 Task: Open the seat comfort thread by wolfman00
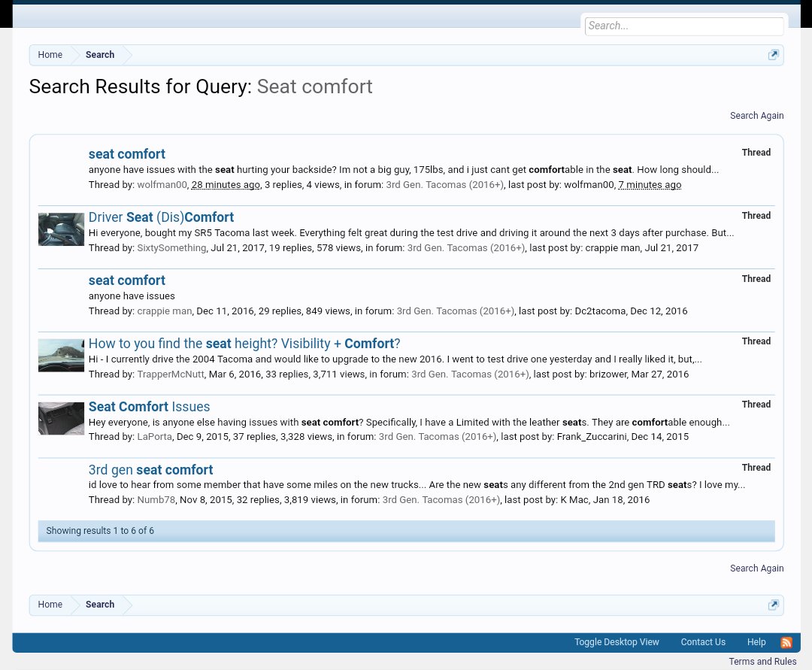coord(127,154)
